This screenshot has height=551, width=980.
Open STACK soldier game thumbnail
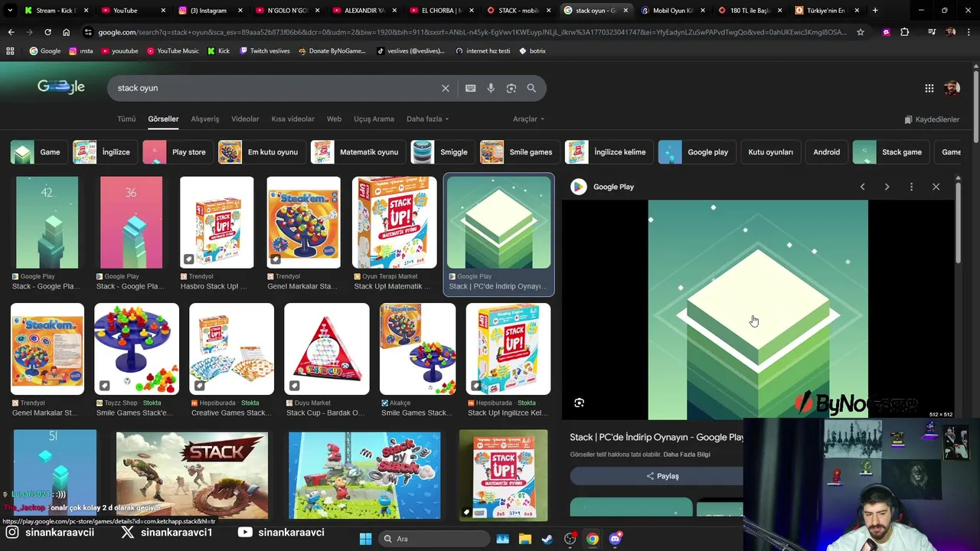click(x=192, y=475)
